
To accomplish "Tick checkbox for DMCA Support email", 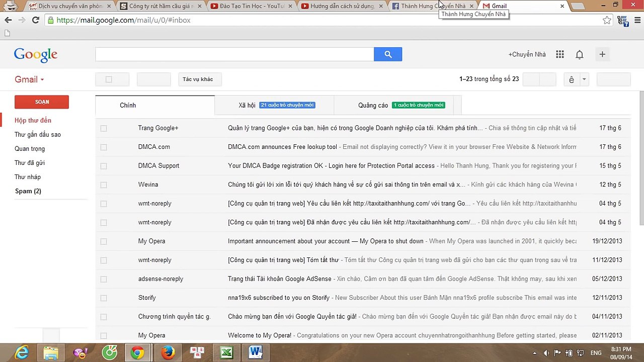I will (104, 166).
